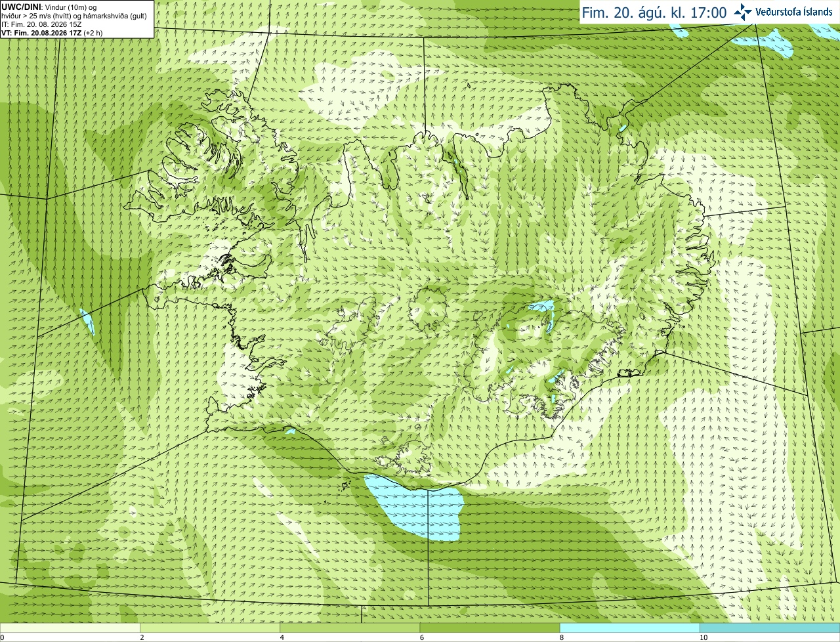Click the UWC/DINI title in the info box
This screenshot has width=840, height=642.
pos(22,7)
